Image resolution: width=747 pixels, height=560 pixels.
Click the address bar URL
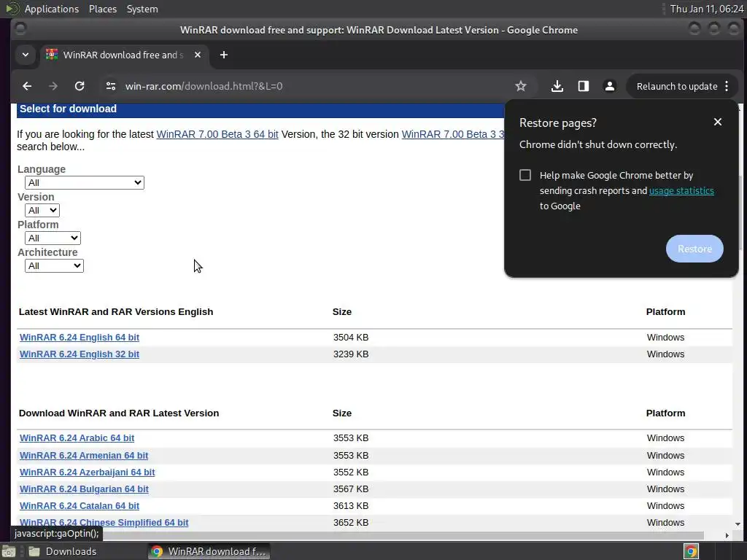pos(204,86)
